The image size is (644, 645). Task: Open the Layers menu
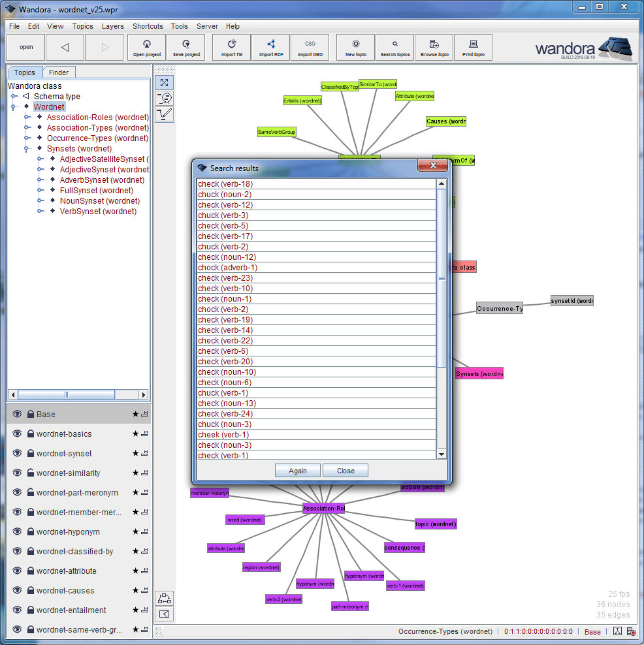click(x=112, y=26)
